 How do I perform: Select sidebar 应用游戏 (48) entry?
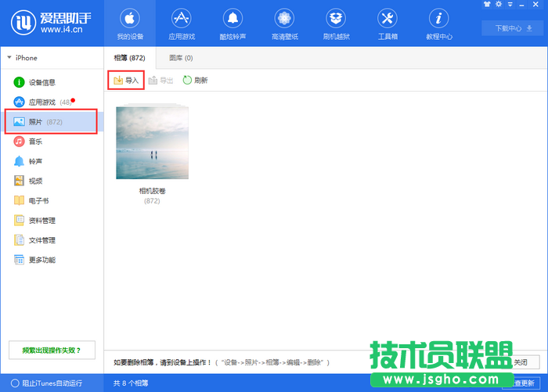point(52,102)
